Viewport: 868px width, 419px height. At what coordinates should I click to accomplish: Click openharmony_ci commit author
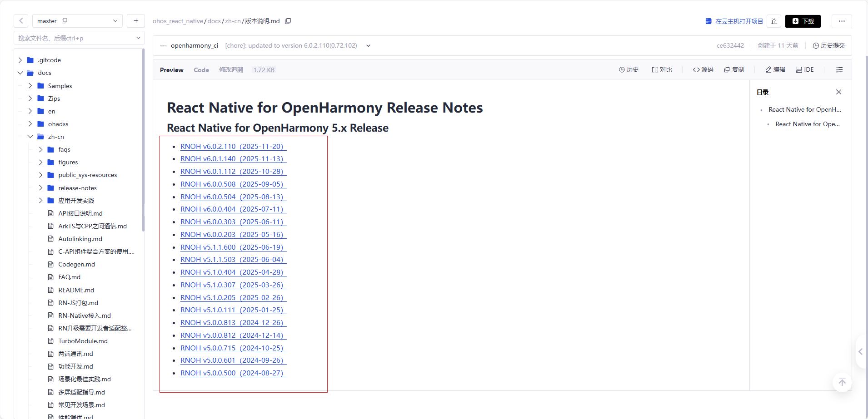pos(195,45)
